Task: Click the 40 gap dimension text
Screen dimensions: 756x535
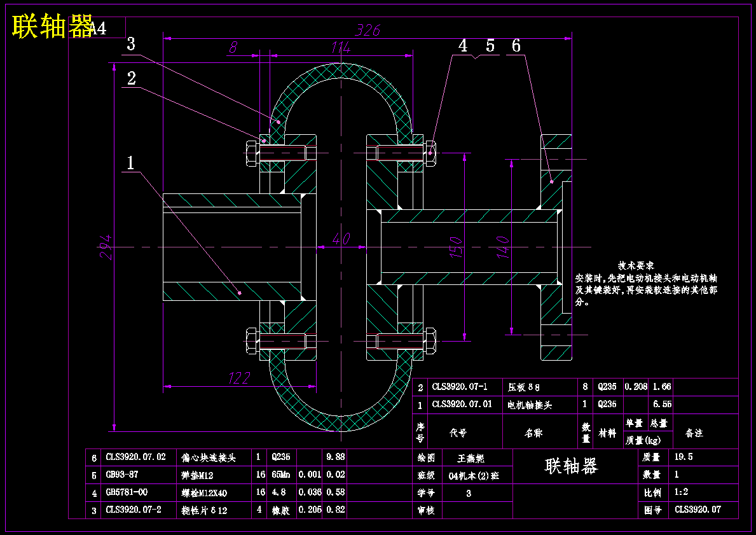Action: [341, 239]
